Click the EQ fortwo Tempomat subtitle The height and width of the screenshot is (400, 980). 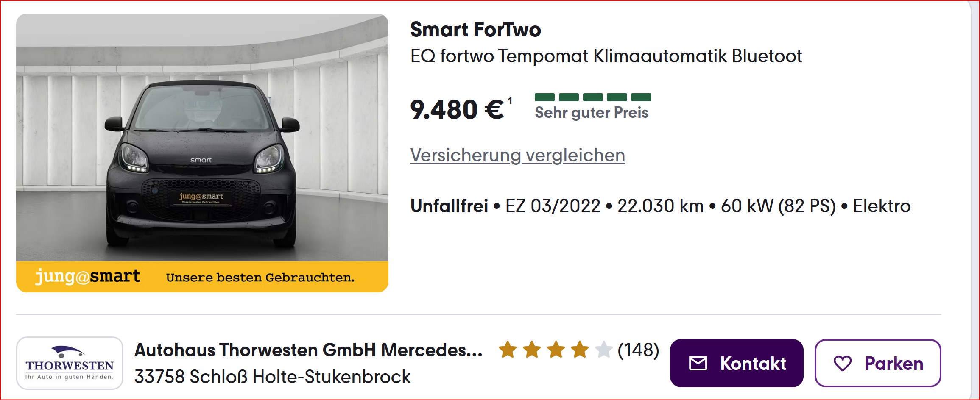pos(606,56)
